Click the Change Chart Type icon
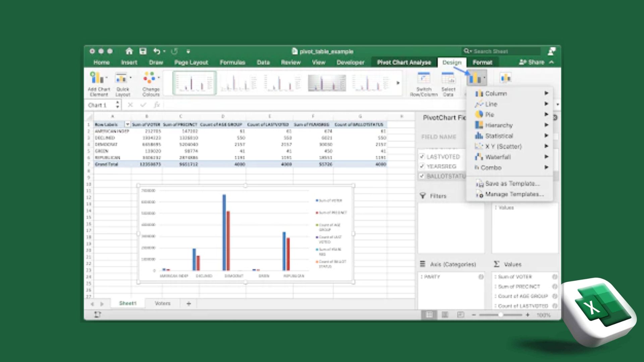 pos(476,78)
